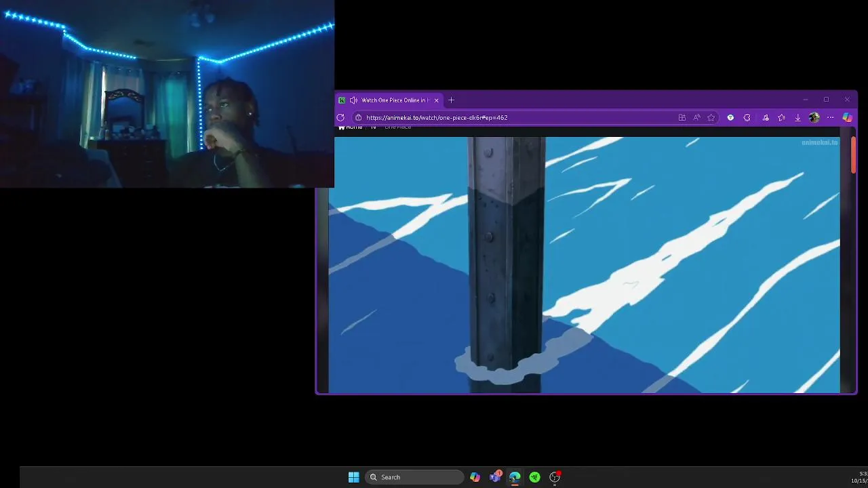Screen dimensions: 868x488
Task: Open the shield extension icon
Action: 730,117
